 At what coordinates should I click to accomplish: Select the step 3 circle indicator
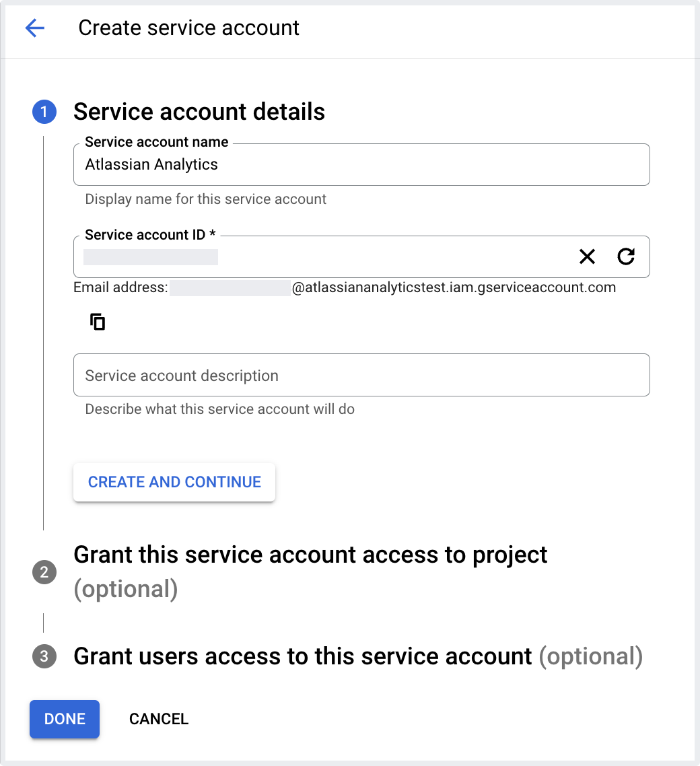(44, 656)
